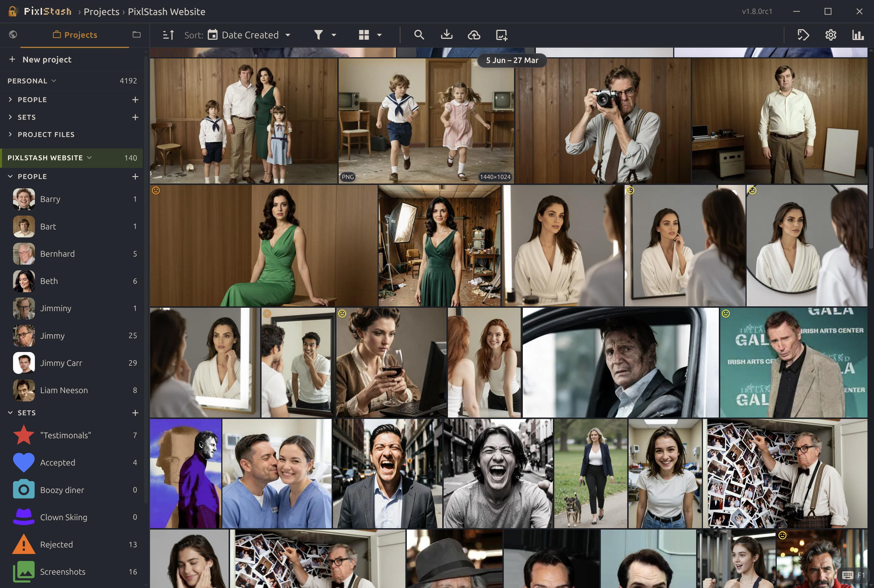Click the New project button
Screen dimensions: 874x588
tap(40, 59)
